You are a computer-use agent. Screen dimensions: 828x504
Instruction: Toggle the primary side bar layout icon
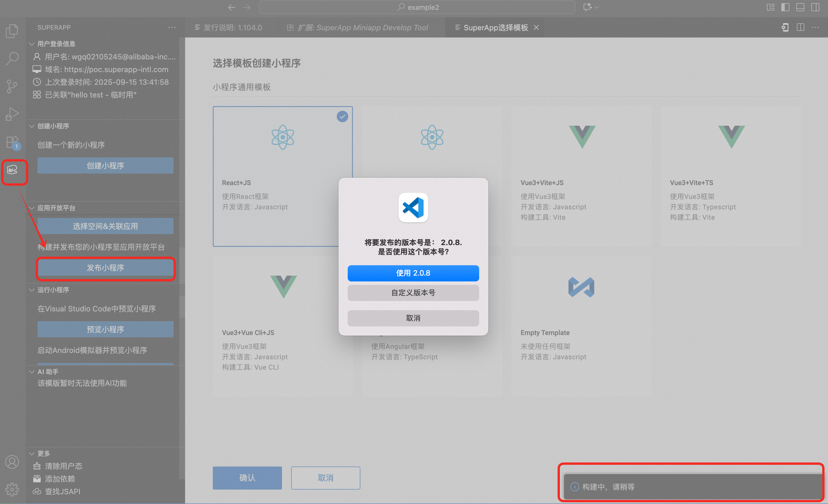click(x=785, y=7)
